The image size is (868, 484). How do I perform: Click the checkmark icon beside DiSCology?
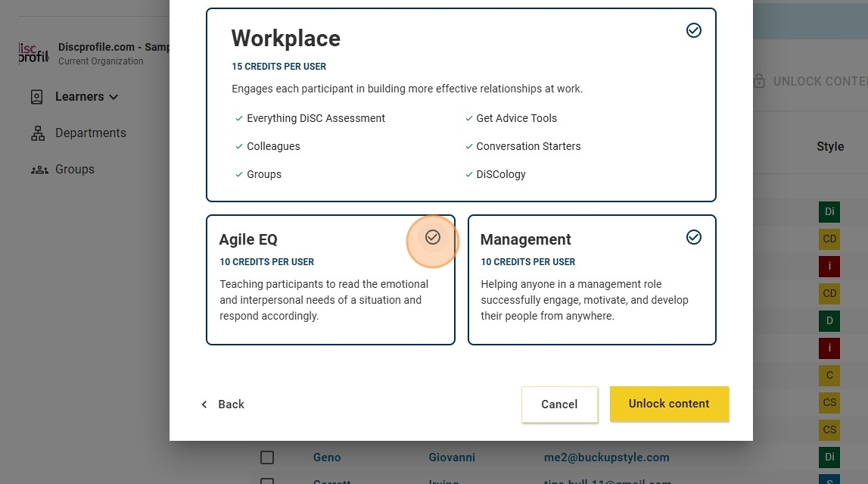point(469,174)
